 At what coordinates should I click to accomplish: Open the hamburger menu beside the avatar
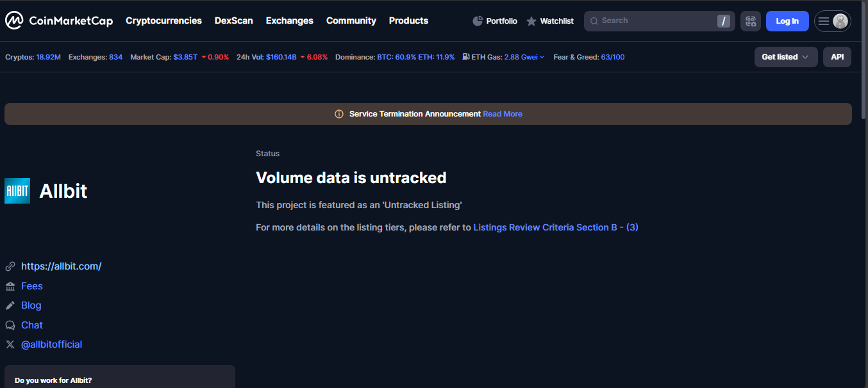click(824, 21)
